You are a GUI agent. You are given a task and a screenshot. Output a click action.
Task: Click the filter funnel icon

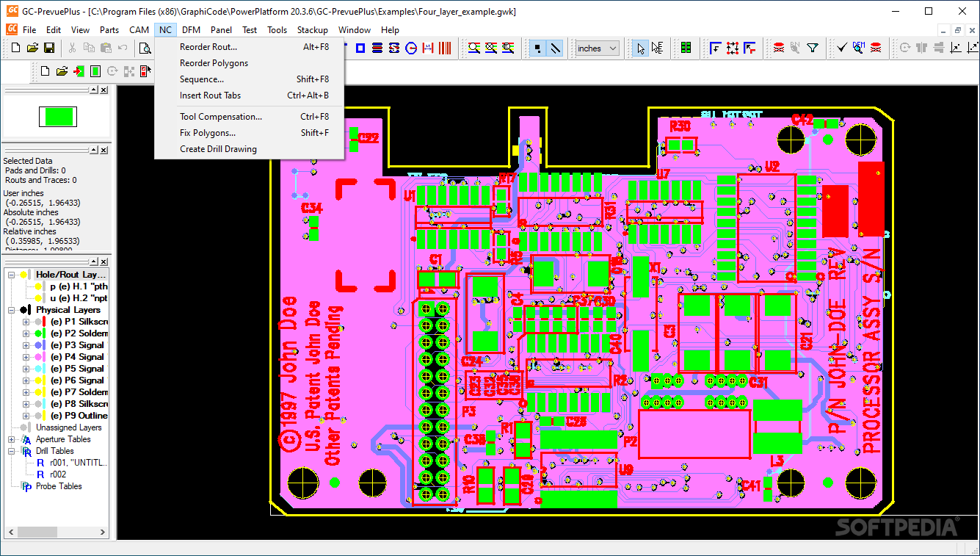pos(813,48)
